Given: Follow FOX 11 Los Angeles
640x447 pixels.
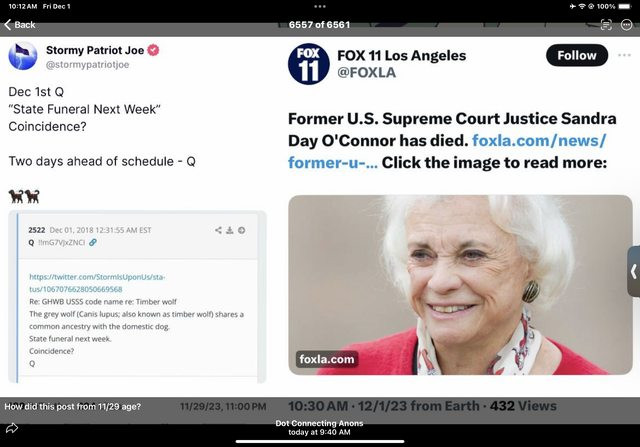Looking at the screenshot, I should [577, 55].
